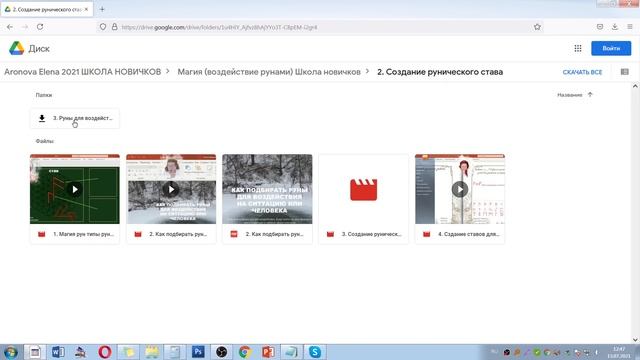
Task: Reload the page with the refresh icon
Action: coord(40,27)
